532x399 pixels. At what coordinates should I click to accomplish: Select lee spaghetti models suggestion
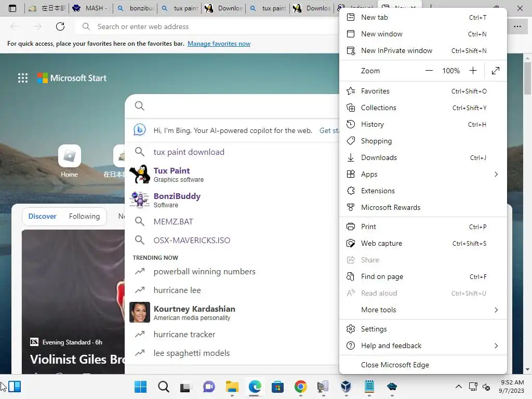232,353
